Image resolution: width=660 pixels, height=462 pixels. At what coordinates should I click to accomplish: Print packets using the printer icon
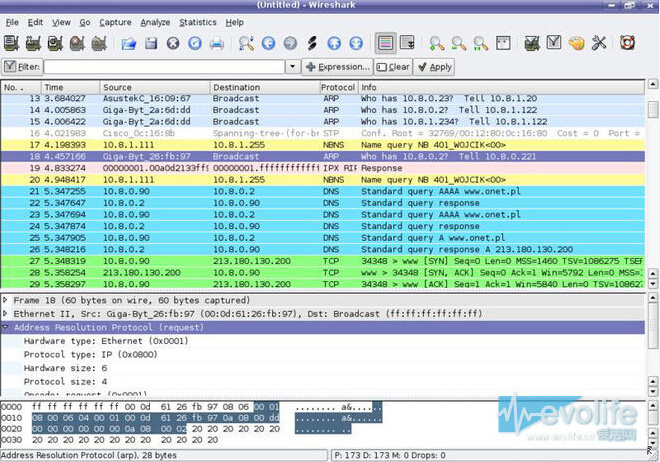click(x=217, y=43)
